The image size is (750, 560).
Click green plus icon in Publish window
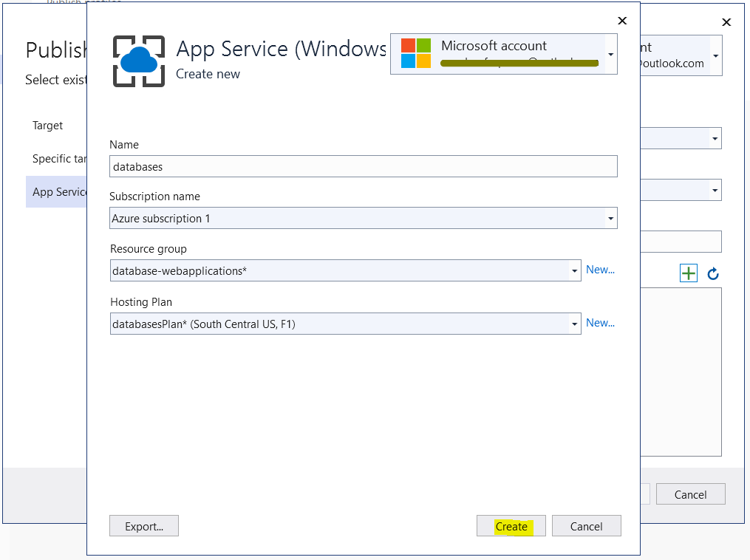tap(688, 273)
